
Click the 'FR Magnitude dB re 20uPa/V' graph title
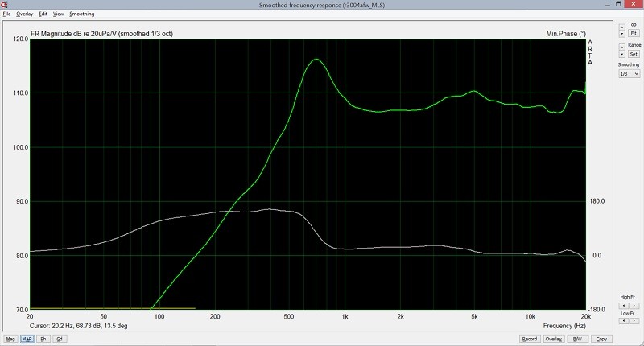73,34
